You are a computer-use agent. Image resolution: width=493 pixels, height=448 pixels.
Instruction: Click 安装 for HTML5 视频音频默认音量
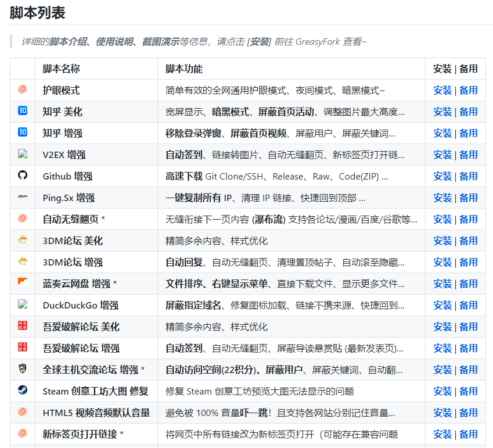coord(442,413)
